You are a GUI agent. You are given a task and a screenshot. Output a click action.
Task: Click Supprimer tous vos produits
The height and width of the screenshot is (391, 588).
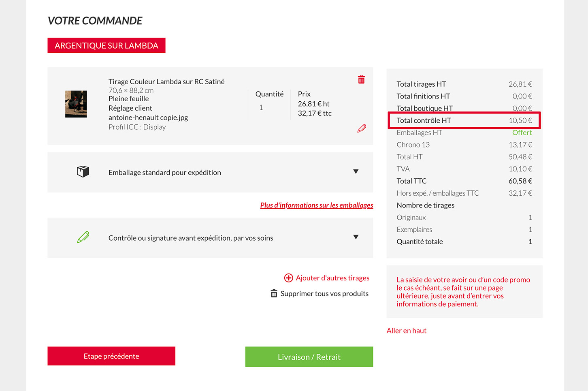point(324,294)
